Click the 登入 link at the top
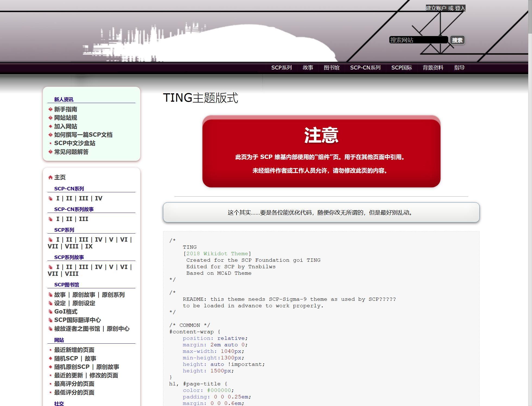The width and height of the screenshot is (532, 406). pos(460,8)
